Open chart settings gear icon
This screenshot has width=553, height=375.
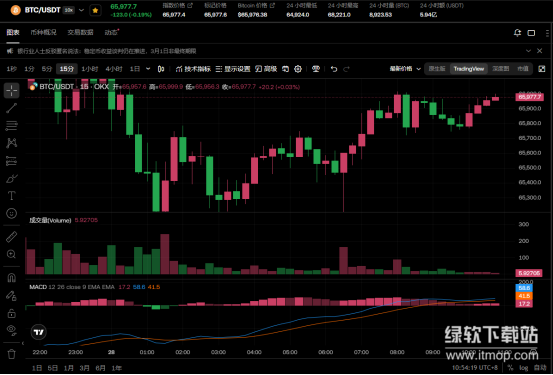(x=298, y=69)
